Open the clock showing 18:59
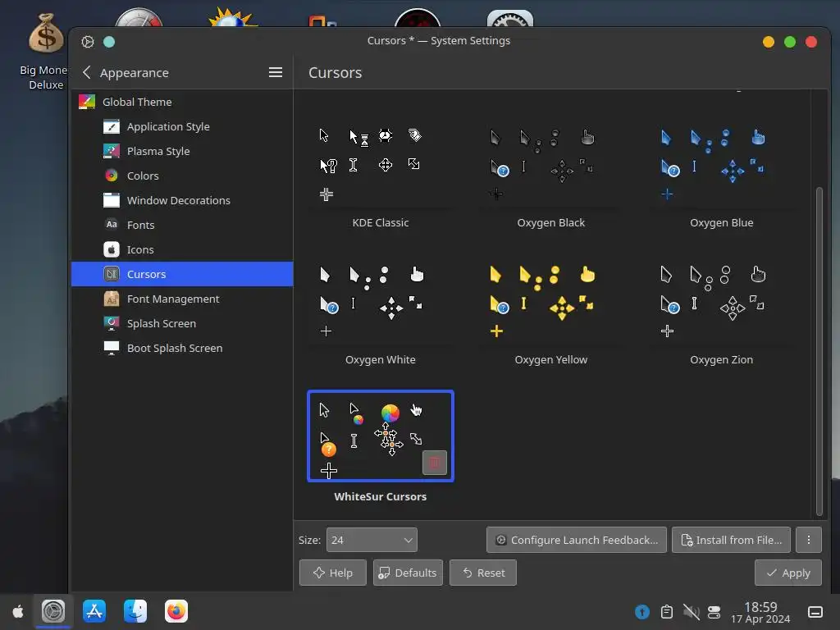840x630 pixels. pyautogui.click(x=760, y=612)
